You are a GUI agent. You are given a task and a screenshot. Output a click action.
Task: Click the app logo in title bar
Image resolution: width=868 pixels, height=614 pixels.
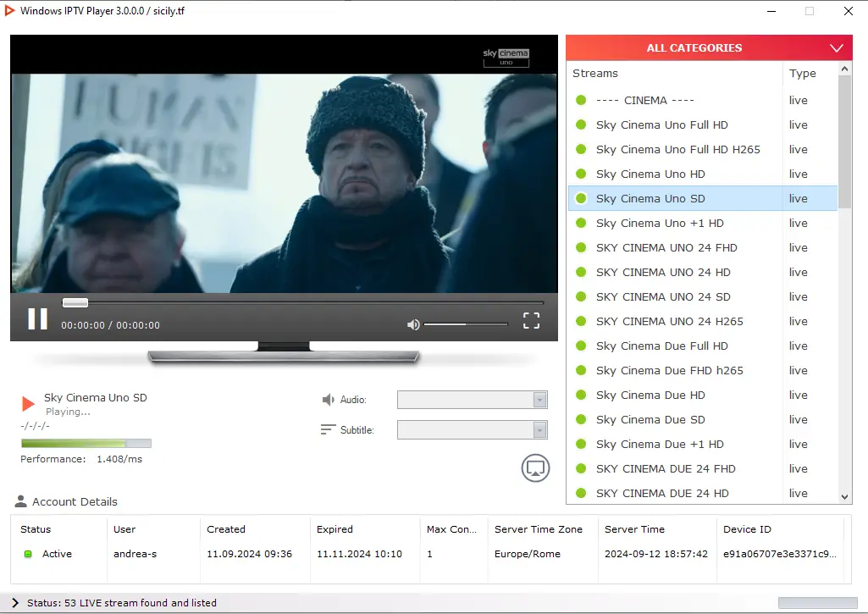(x=9, y=10)
